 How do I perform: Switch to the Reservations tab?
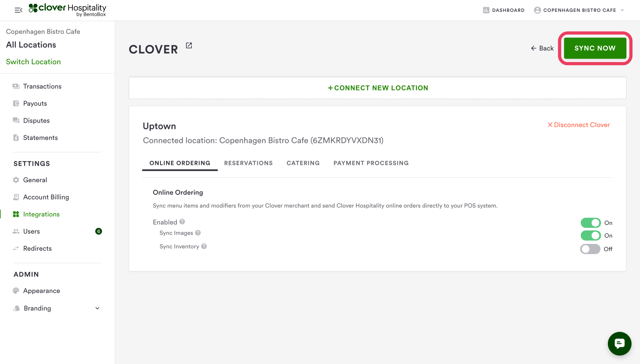(248, 163)
